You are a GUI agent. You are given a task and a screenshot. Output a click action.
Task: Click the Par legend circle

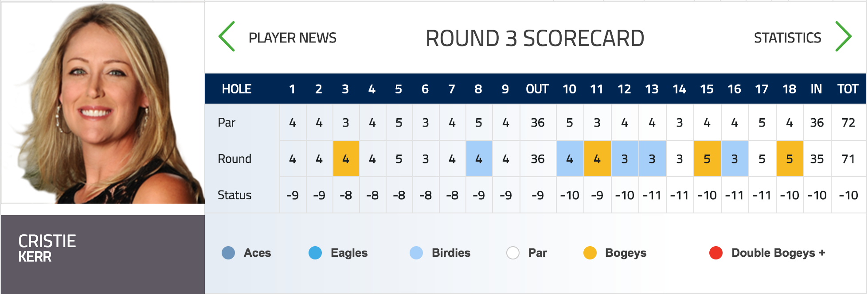(513, 253)
